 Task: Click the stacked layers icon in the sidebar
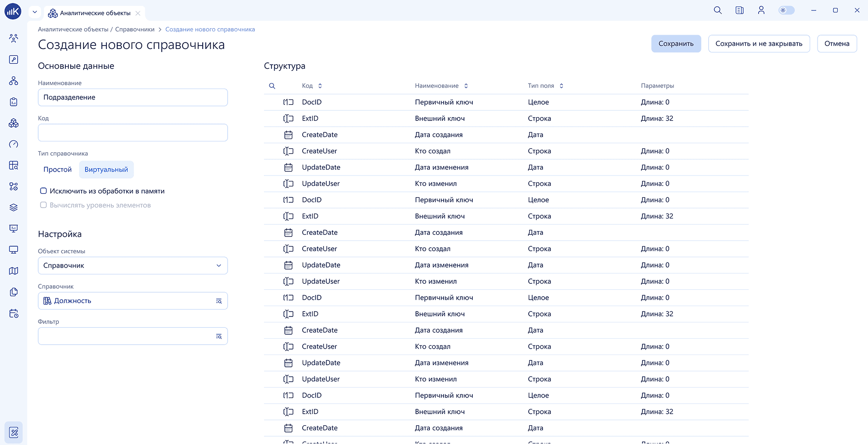(x=13, y=208)
